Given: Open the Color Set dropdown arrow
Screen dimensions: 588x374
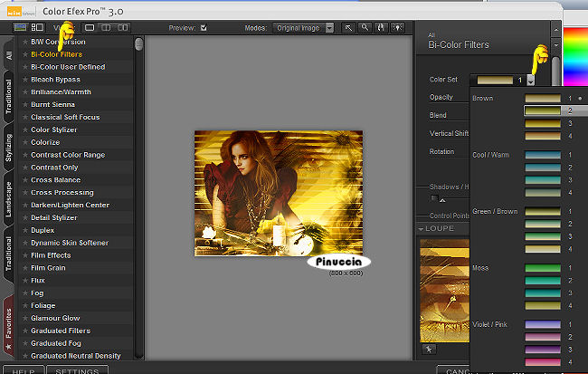Looking at the screenshot, I should 530,80.
